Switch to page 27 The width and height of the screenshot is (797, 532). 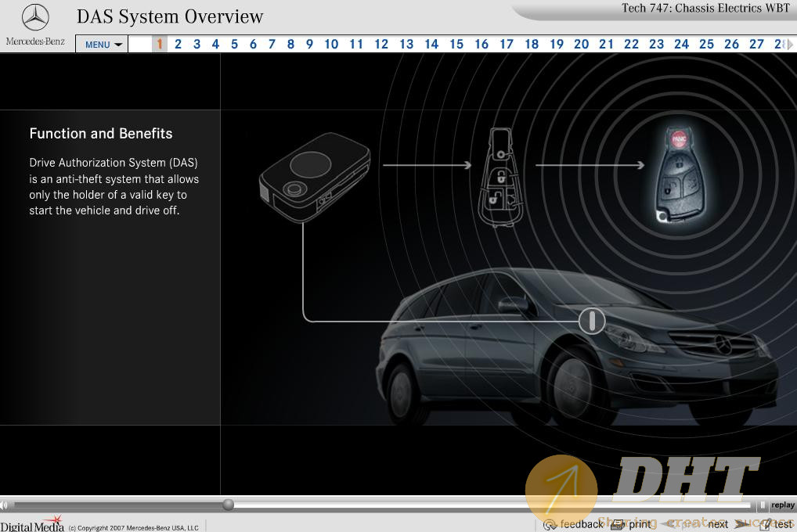click(x=757, y=45)
